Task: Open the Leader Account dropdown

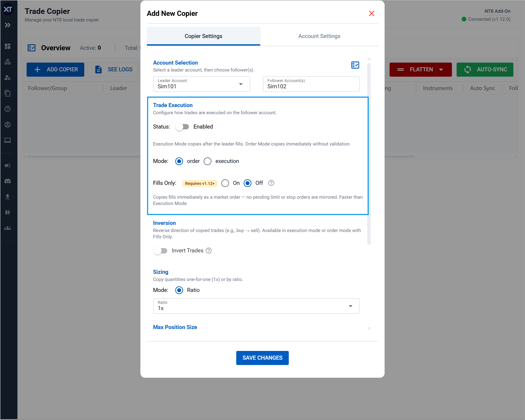Action: [x=240, y=84]
